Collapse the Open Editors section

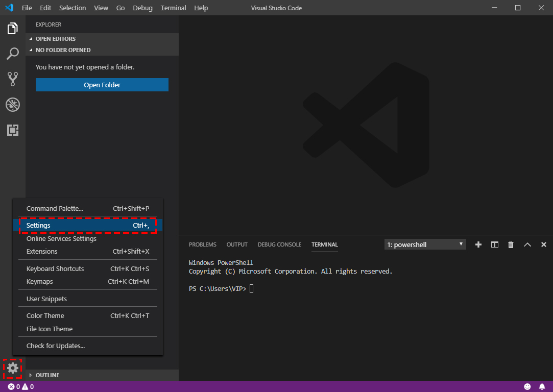(103, 39)
